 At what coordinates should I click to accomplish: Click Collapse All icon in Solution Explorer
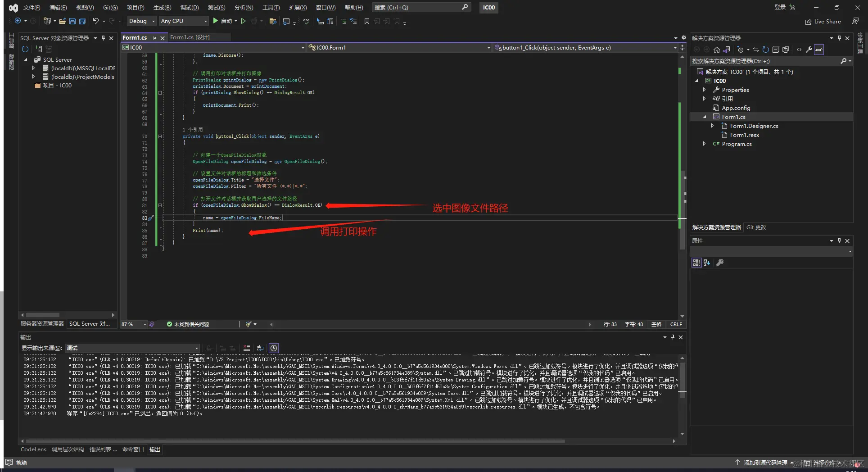776,50
